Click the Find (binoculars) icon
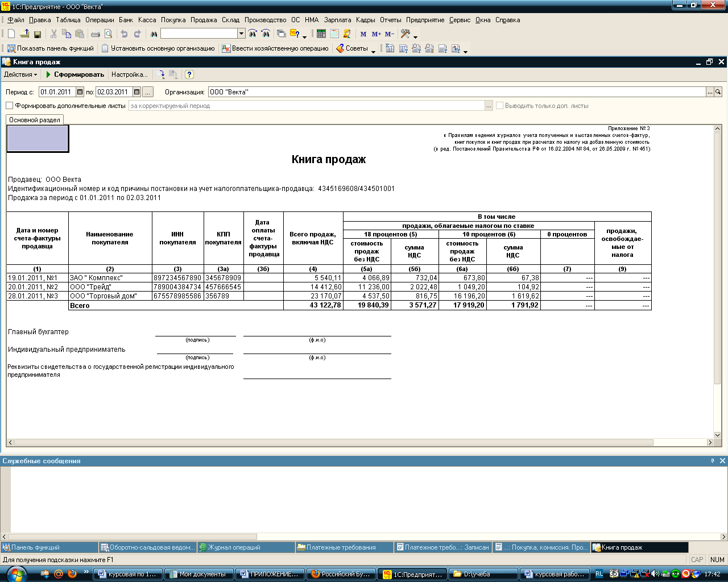Image resolution: width=728 pixels, height=582 pixels. pos(154,34)
